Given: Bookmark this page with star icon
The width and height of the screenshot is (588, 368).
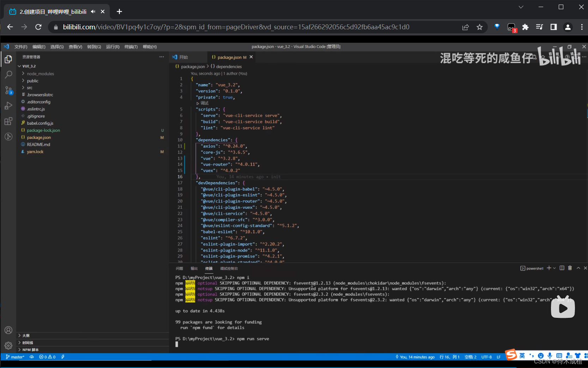Looking at the screenshot, I should coord(479,27).
